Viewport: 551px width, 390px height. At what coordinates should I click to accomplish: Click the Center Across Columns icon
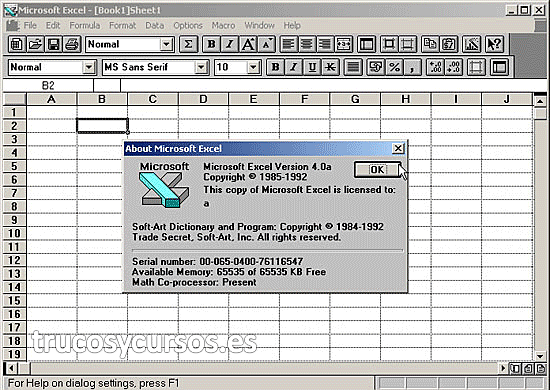(344, 44)
